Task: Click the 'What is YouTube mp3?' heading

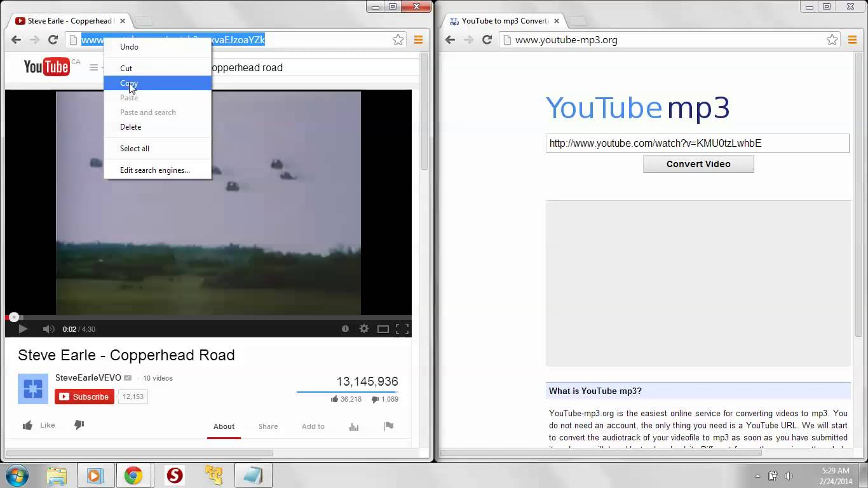Action: 595,391
